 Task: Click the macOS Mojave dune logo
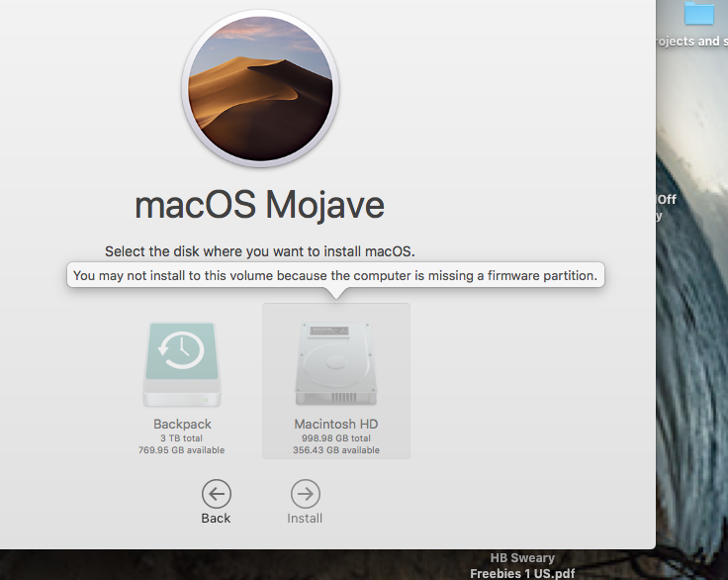[260, 88]
